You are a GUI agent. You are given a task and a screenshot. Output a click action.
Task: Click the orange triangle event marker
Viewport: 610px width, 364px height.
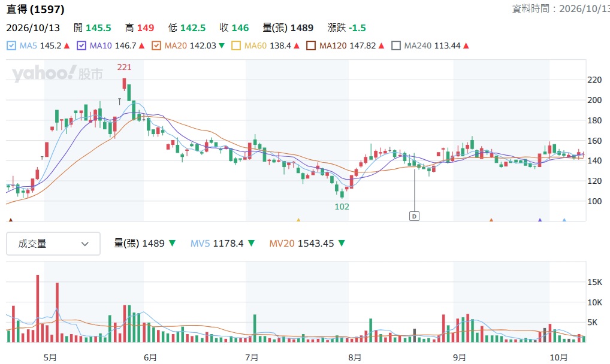coord(491,220)
